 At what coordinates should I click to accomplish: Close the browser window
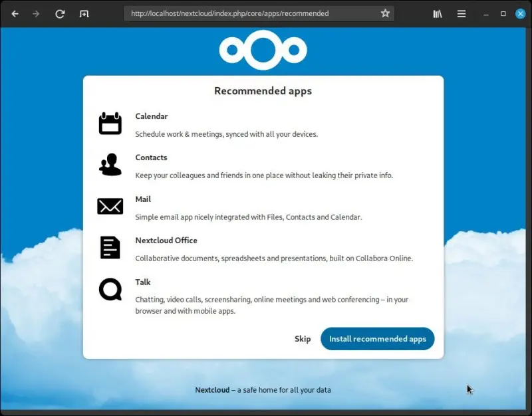coord(521,13)
